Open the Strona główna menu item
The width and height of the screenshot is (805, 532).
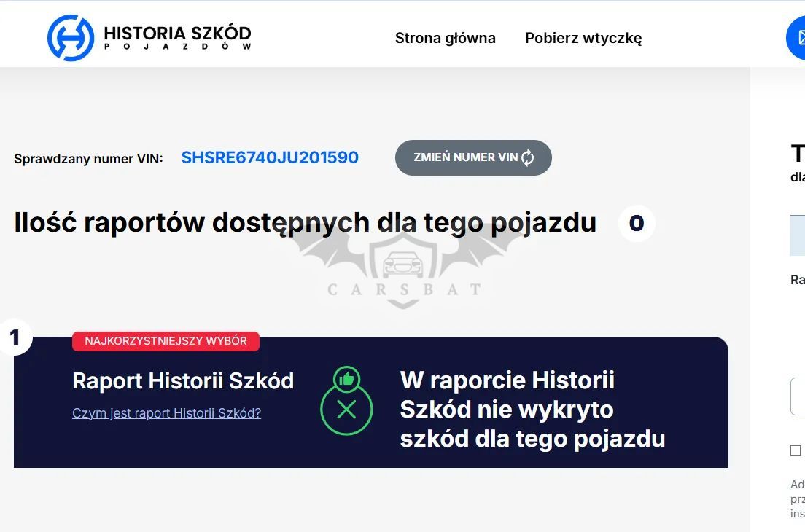pyautogui.click(x=445, y=38)
